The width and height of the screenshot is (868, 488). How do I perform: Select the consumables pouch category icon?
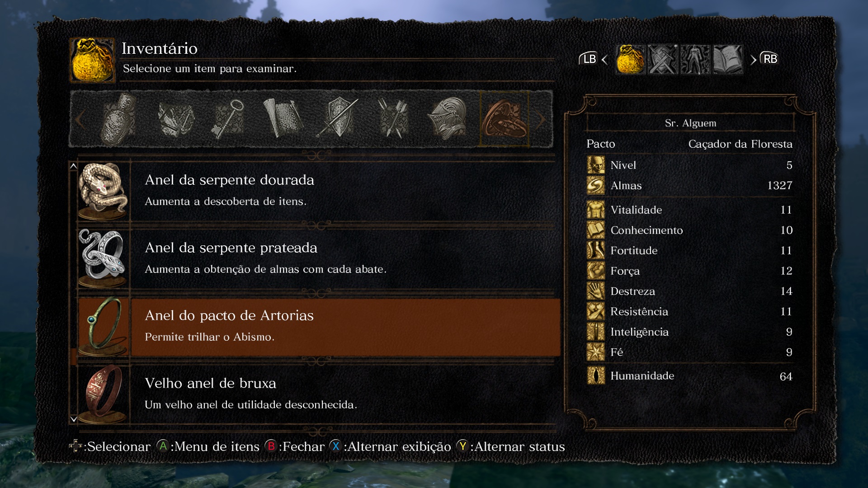[118, 119]
